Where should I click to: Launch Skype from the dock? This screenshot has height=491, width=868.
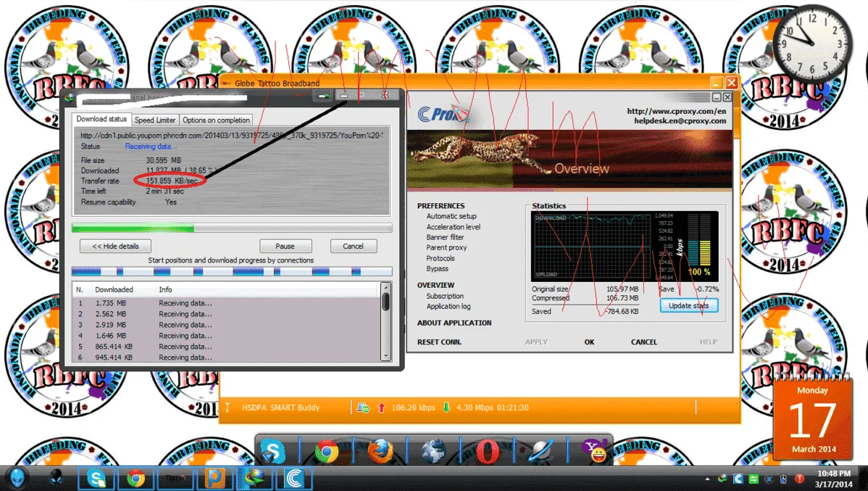tap(273, 451)
